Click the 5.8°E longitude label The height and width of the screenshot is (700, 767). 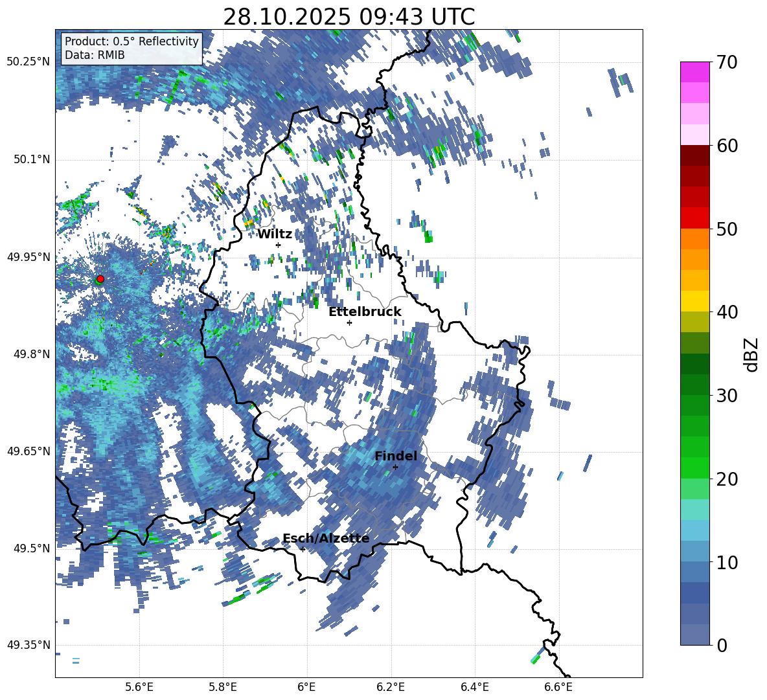tap(223, 687)
